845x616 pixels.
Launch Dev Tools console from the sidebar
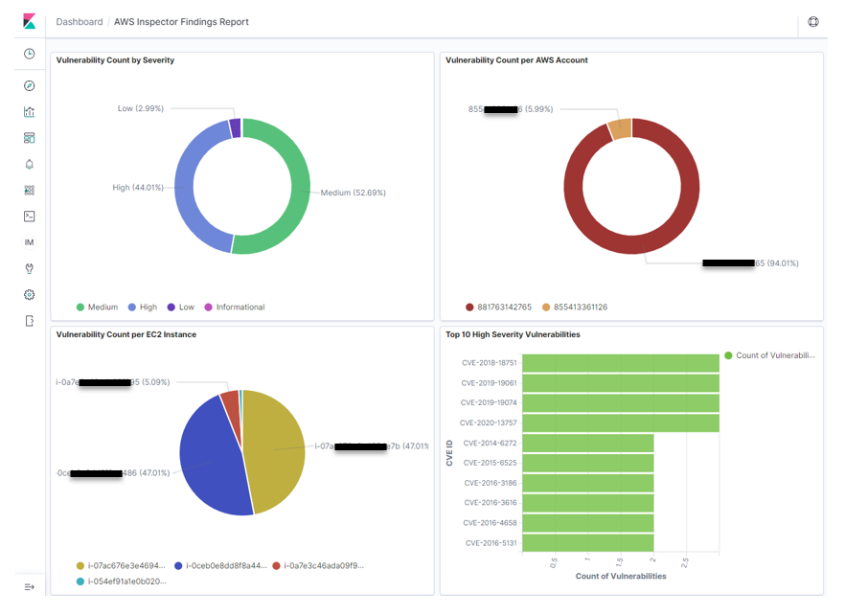coord(29,216)
